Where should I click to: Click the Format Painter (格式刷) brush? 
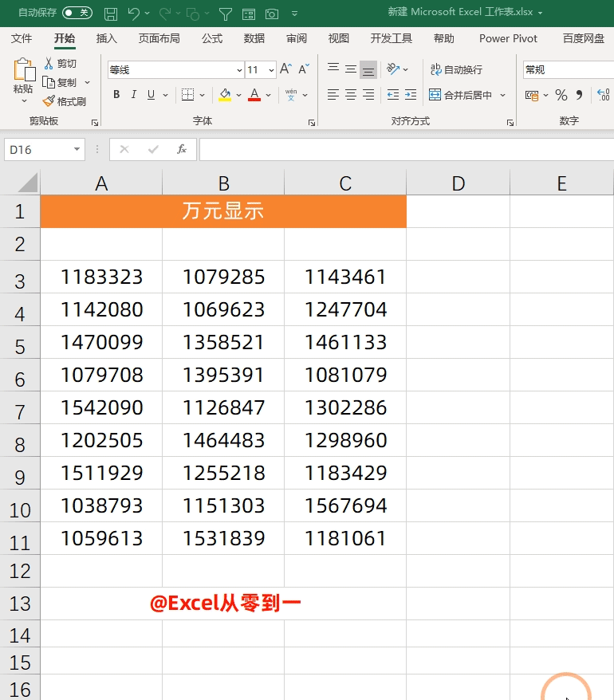[49, 101]
